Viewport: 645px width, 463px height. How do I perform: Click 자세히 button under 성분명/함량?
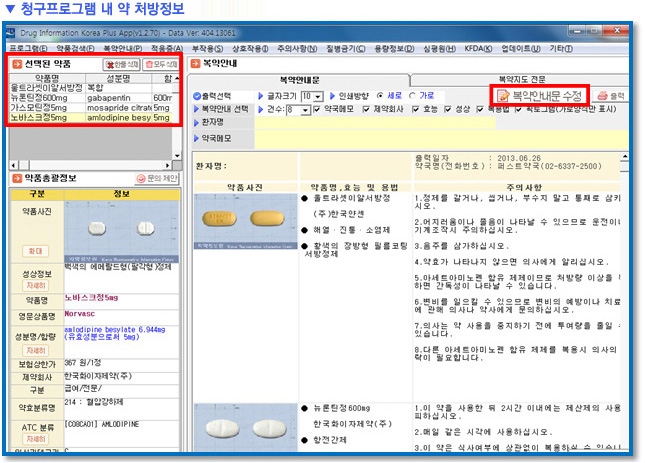[x=36, y=350]
